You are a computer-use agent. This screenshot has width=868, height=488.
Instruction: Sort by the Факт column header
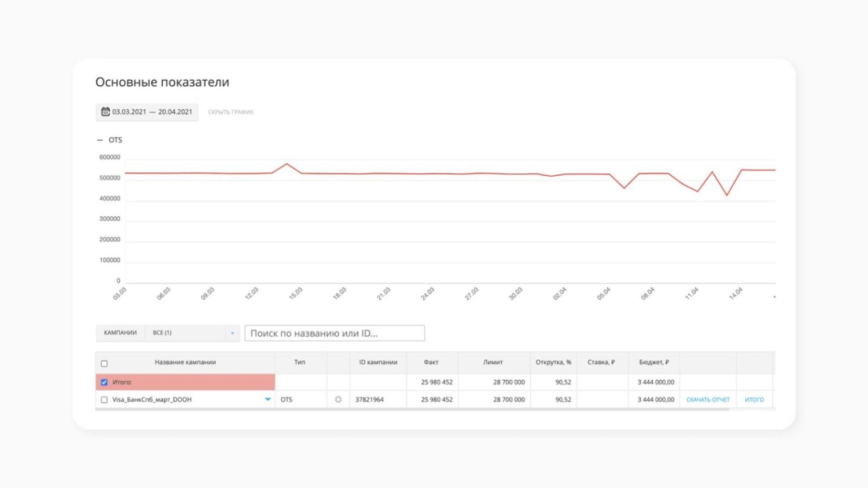pos(431,363)
